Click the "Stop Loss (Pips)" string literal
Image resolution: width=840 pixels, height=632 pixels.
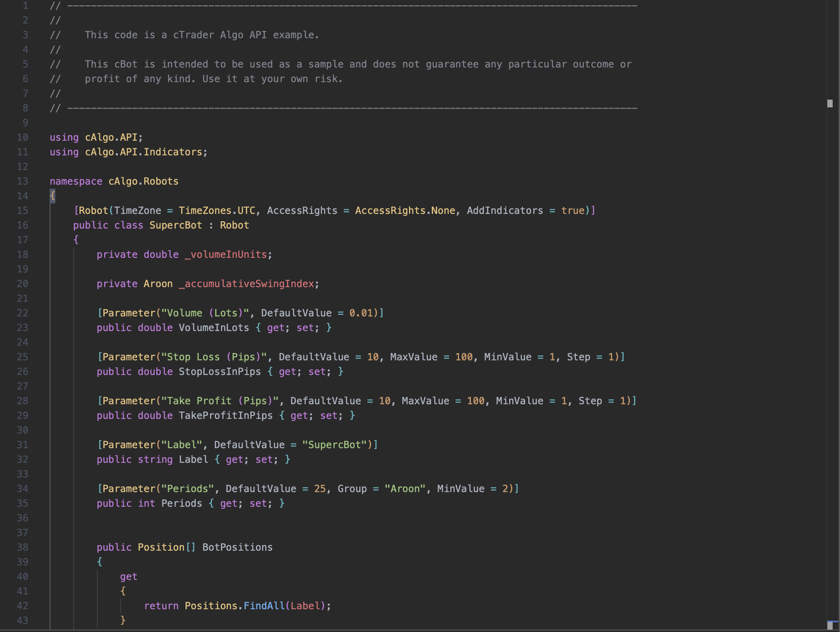214,357
